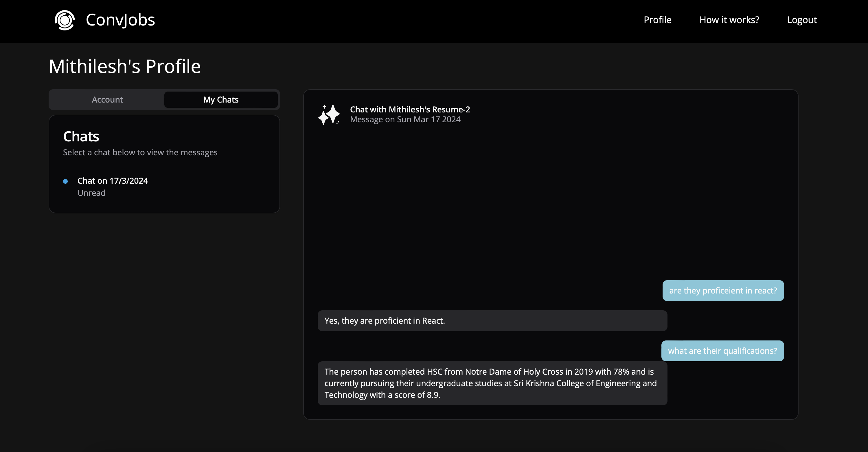Click the ConvJobs brand name text

click(x=120, y=20)
